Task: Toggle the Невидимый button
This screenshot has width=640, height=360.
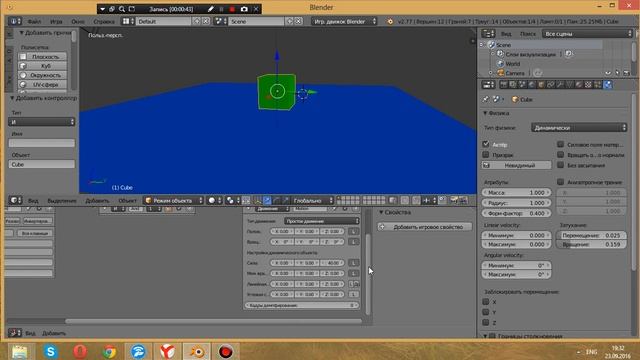Action: [x=516, y=165]
